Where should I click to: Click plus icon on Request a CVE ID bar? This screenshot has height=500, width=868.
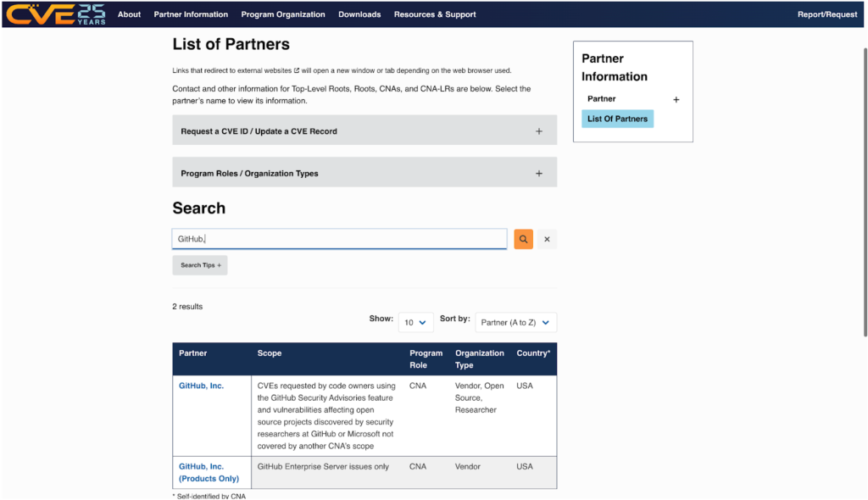coord(538,131)
